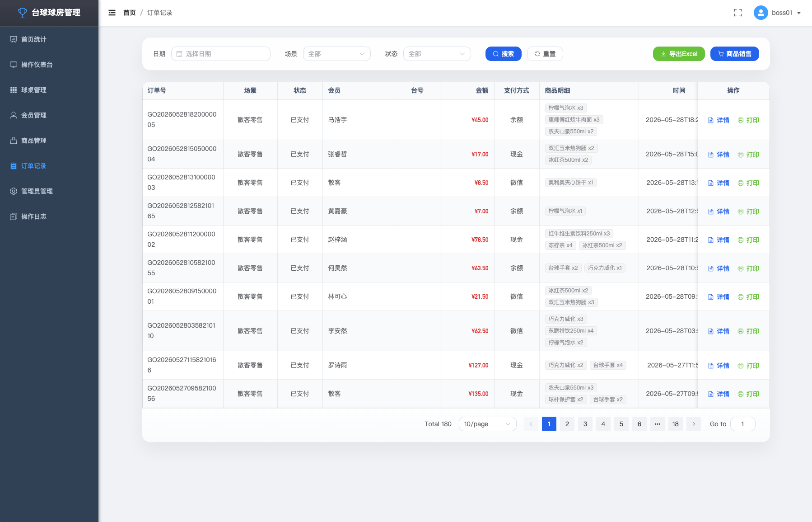Click the Go to page input
Screen dimensions: 812x522
tap(743, 424)
